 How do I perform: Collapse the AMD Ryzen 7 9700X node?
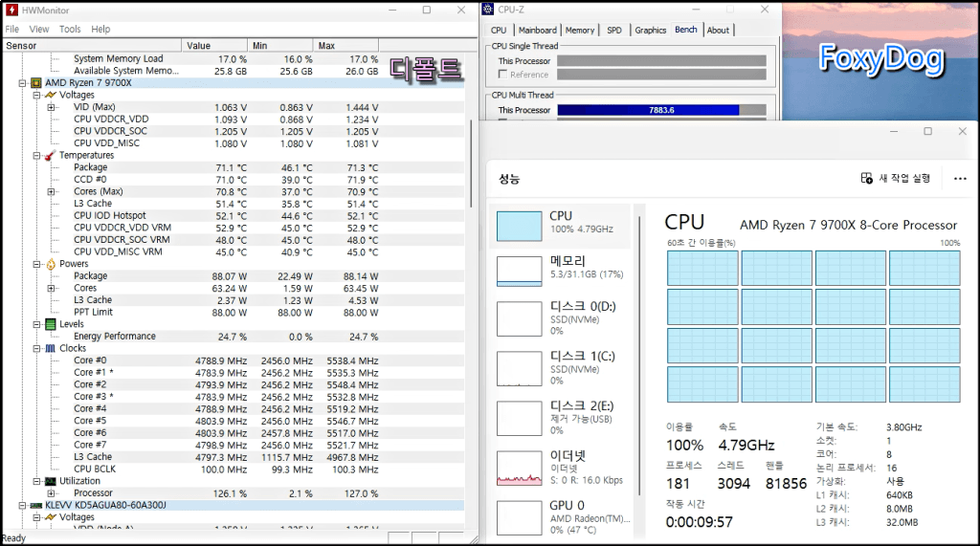click(x=23, y=83)
